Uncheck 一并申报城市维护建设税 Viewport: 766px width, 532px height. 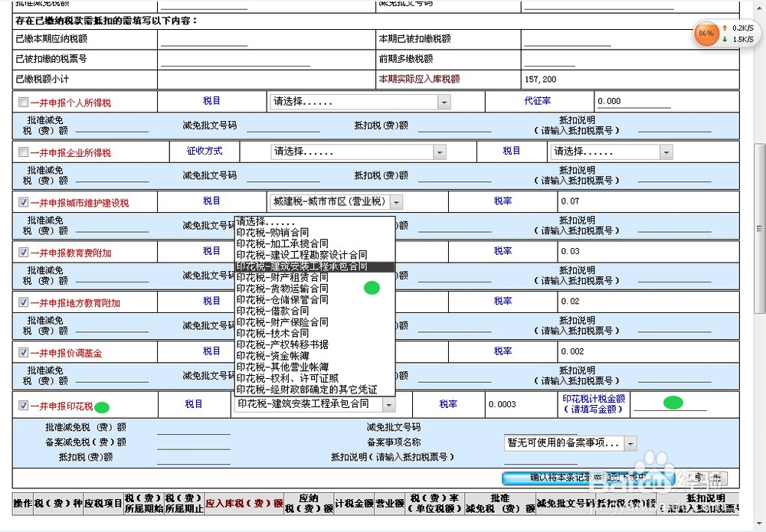[23, 202]
